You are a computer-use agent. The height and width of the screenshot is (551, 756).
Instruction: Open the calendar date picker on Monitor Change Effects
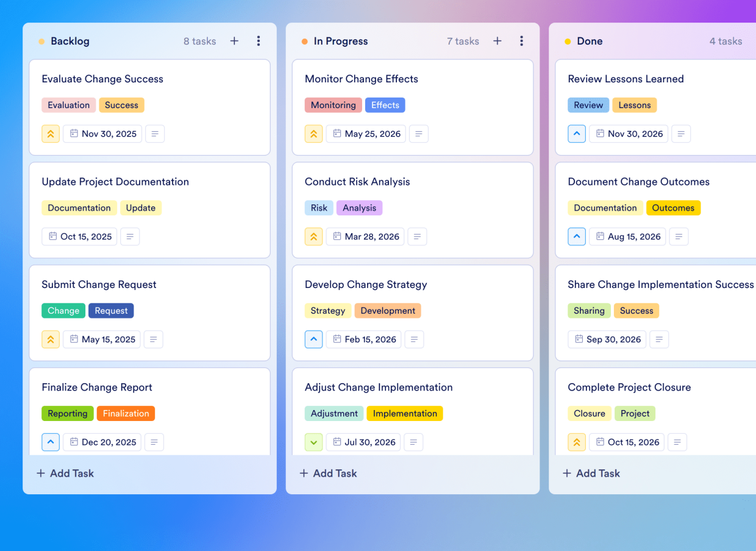[x=366, y=134]
